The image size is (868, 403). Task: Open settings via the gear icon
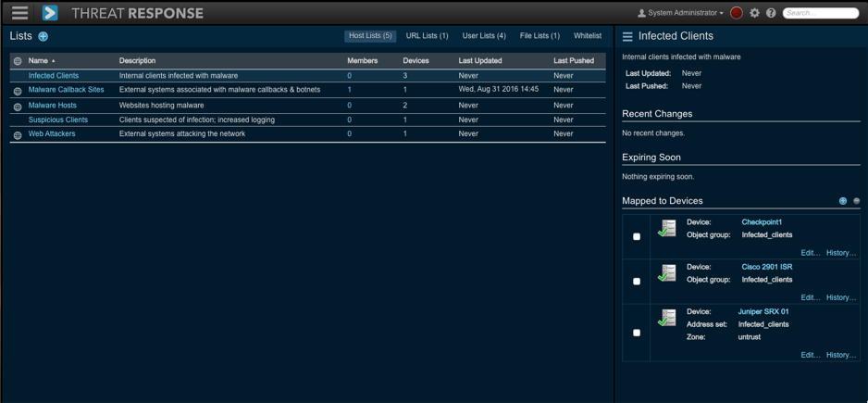click(x=754, y=13)
